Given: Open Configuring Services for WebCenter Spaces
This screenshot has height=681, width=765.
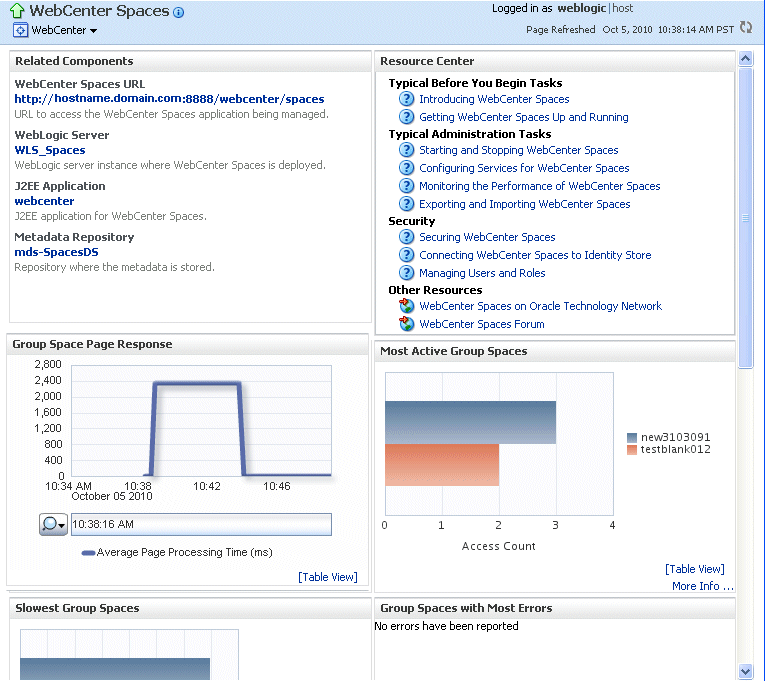Looking at the screenshot, I should pyautogui.click(x=524, y=168).
